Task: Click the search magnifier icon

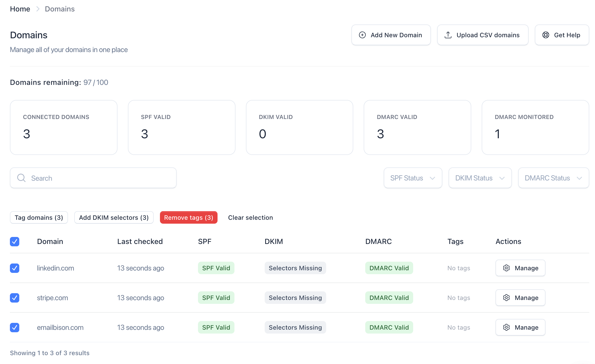Action: (x=21, y=178)
